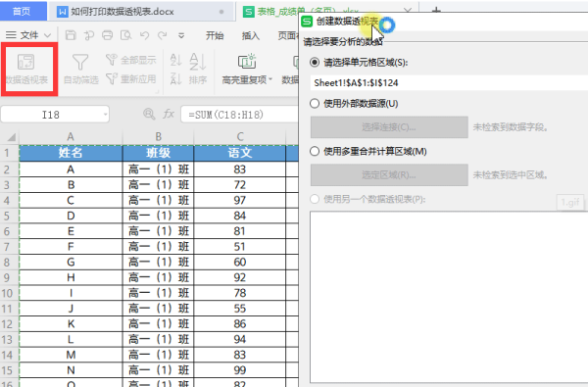
Task: Click the save icon in quick access toolbar
Action: tap(71, 35)
